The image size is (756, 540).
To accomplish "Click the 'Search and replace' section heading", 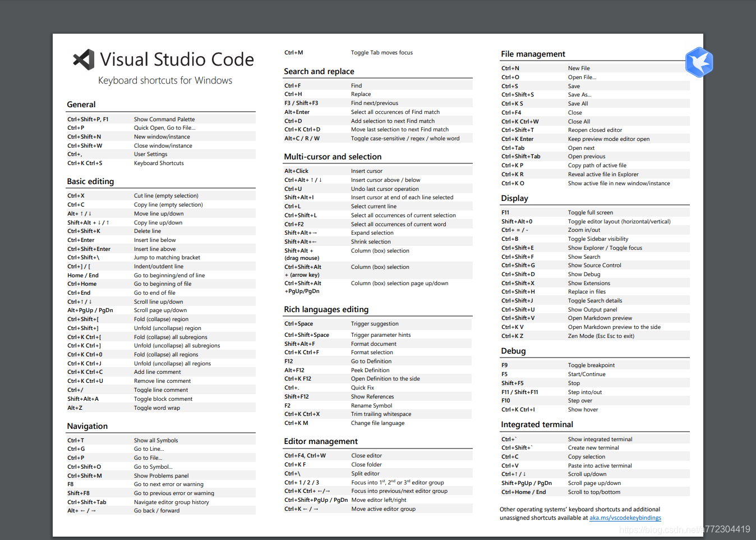I will (319, 71).
